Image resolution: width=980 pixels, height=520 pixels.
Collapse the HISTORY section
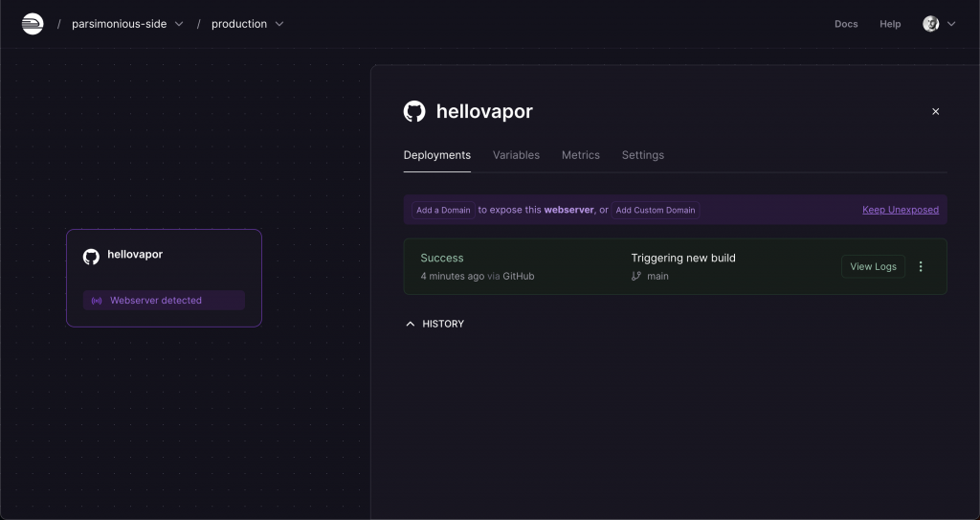tap(435, 324)
